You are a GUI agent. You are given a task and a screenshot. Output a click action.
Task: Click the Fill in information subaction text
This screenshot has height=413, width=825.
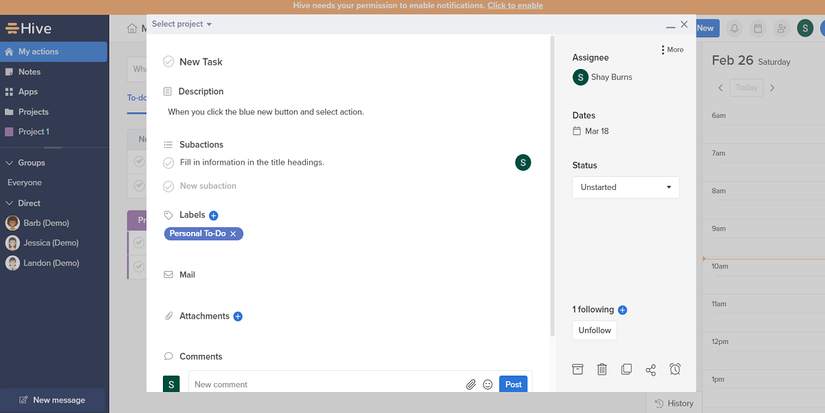tap(252, 163)
